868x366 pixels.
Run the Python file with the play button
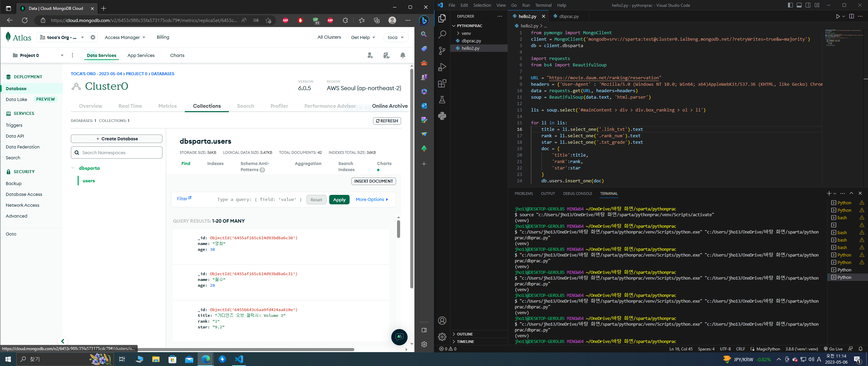pyautogui.click(x=838, y=16)
